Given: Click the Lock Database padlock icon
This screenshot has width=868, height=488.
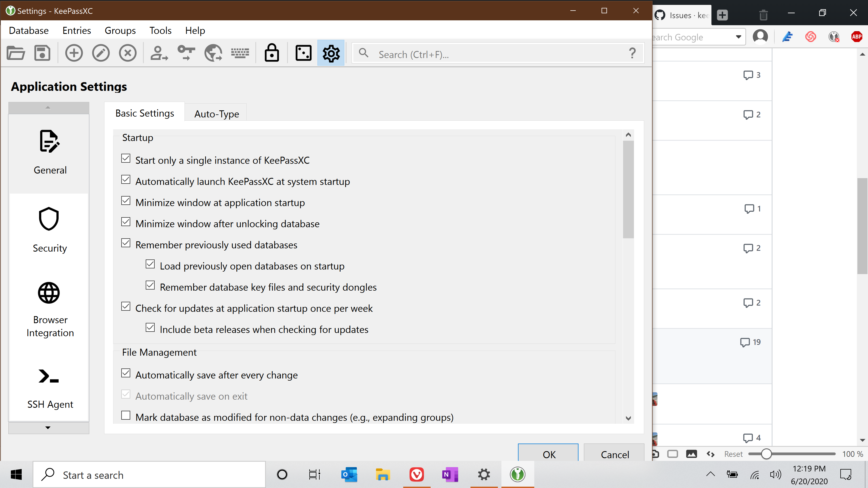Looking at the screenshot, I should coord(272,53).
